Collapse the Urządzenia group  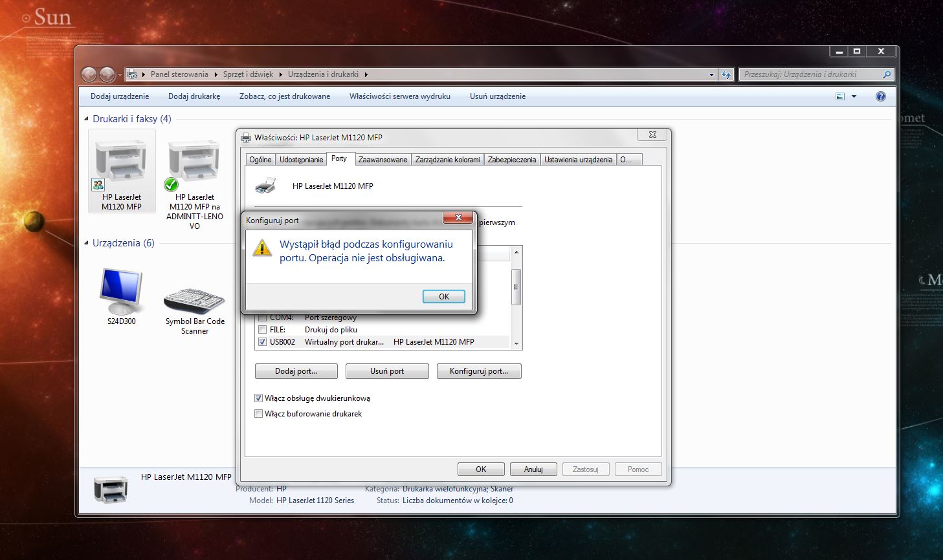(x=86, y=243)
